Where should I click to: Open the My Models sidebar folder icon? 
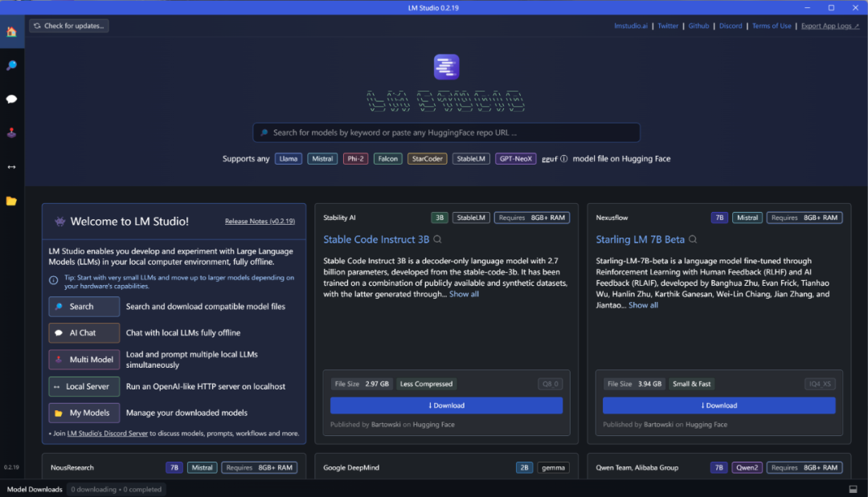[x=11, y=201]
